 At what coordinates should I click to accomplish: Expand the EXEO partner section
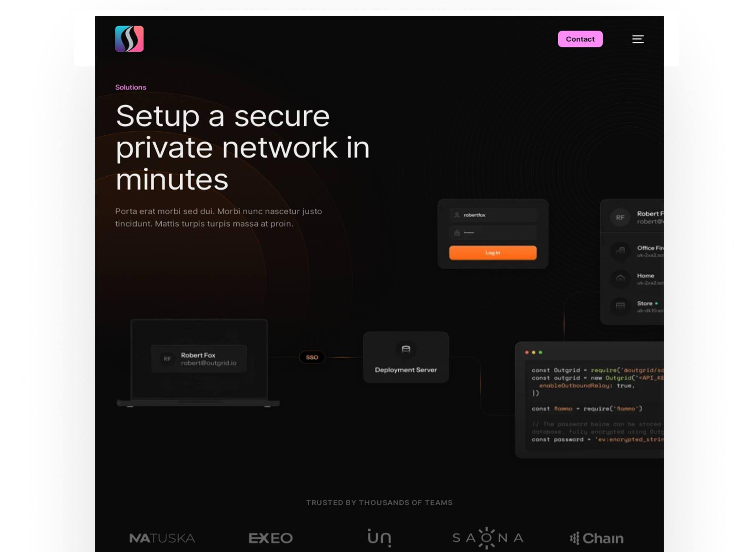click(x=271, y=538)
